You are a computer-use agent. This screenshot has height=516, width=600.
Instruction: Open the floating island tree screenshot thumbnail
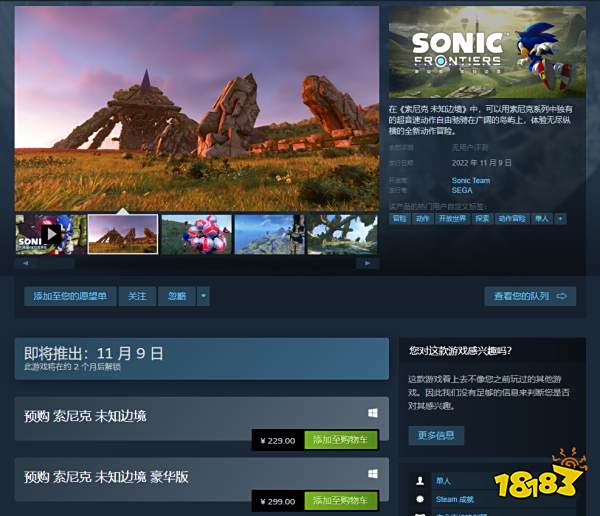point(342,234)
